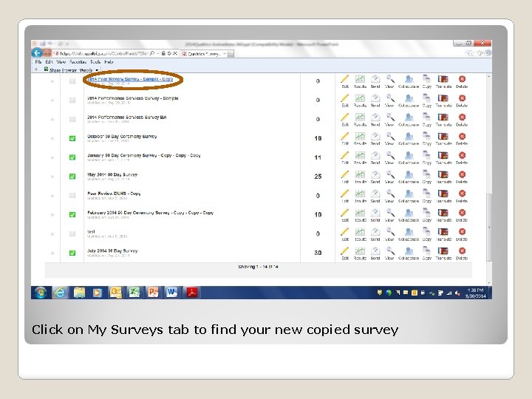Screen dimensions: 532x399
Task: Open Word from the taskbar
Action: (x=171, y=292)
